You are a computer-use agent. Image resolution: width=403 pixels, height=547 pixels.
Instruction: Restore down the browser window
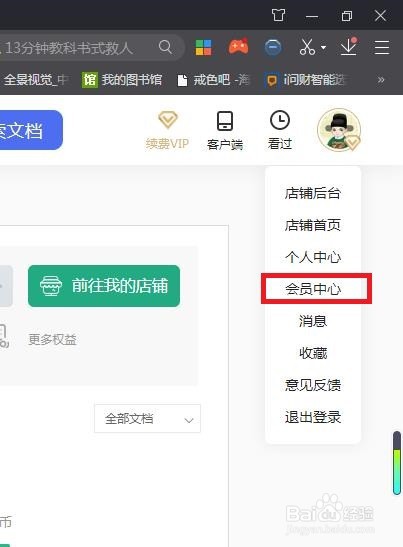346,16
